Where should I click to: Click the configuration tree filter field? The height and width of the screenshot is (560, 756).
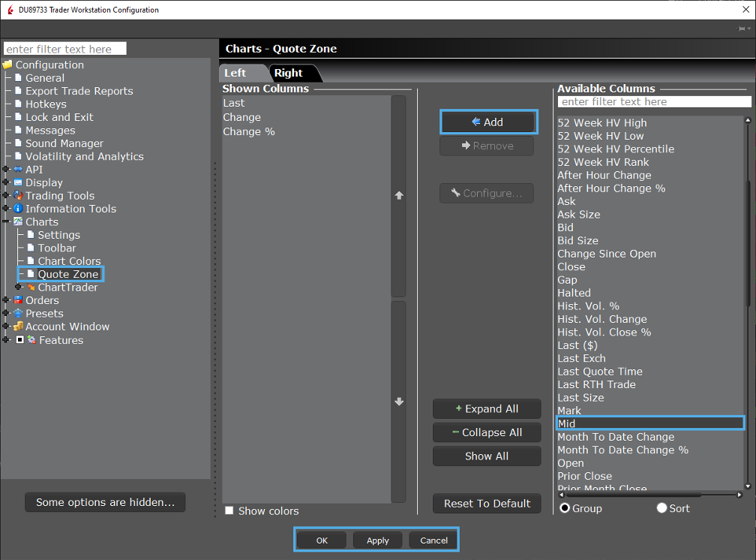tap(65, 49)
